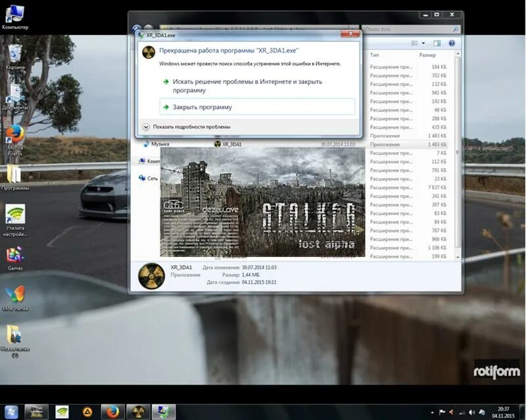Click the radiation icon in the error dialog
Viewport: 526px width, 420px height.
pyautogui.click(x=149, y=52)
